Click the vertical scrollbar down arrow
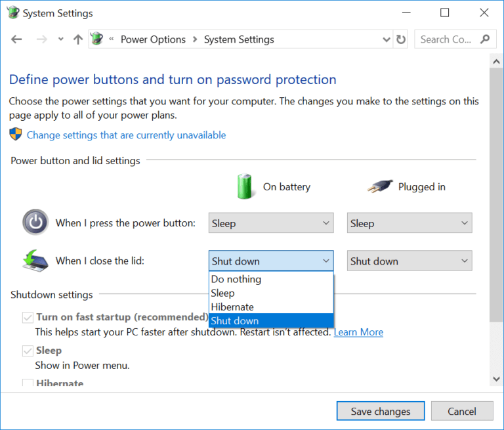The height and width of the screenshot is (430, 504). coord(496,379)
